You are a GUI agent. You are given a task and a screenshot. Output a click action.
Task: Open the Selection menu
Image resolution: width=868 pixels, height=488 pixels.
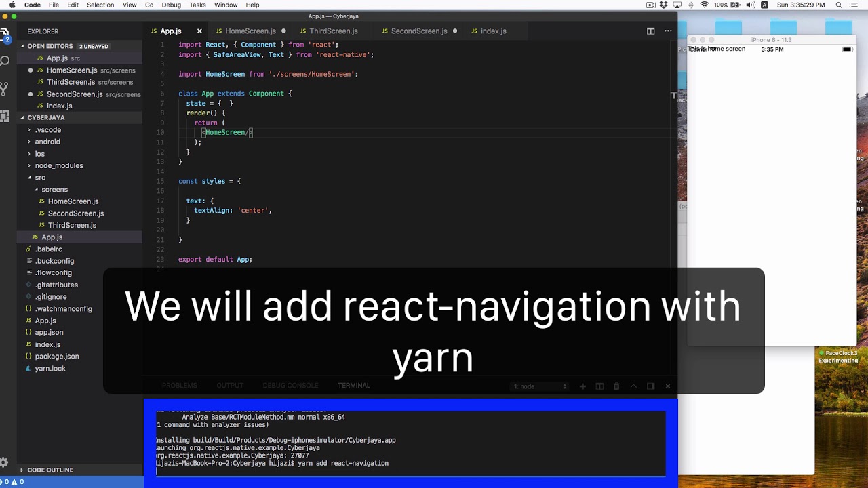(100, 5)
